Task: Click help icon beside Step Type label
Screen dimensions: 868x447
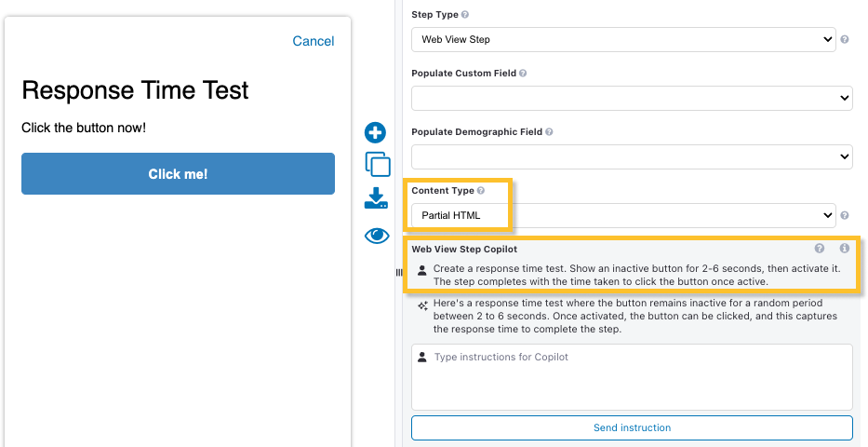Action: (465, 15)
